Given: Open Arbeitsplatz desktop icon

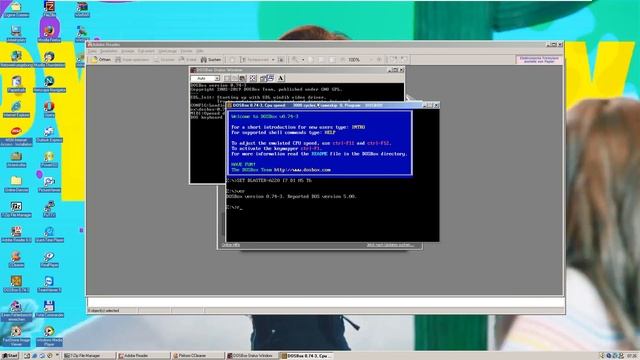Looking at the screenshot, I should [x=16, y=34].
